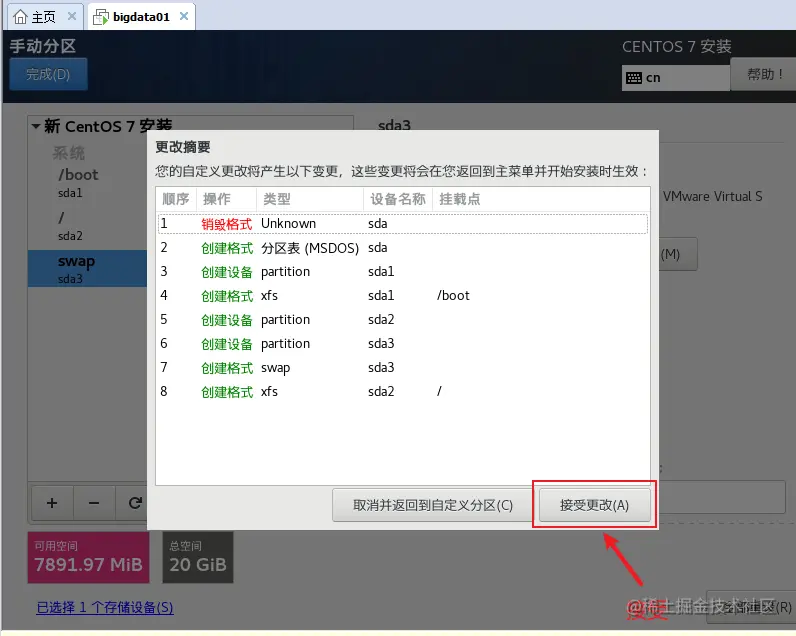Select the swap sda3 partition entry
This screenshot has height=636, width=796.
pos(87,268)
